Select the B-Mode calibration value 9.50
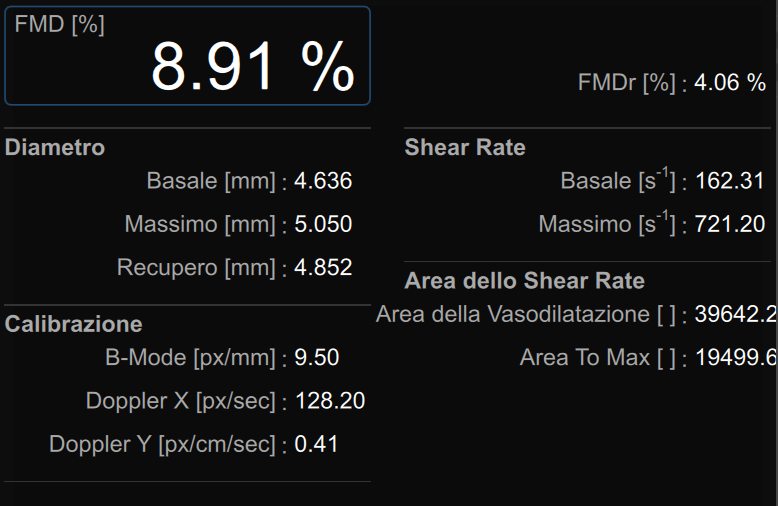Viewport: 778px width, 506px height. pyautogui.click(x=316, y=357)
